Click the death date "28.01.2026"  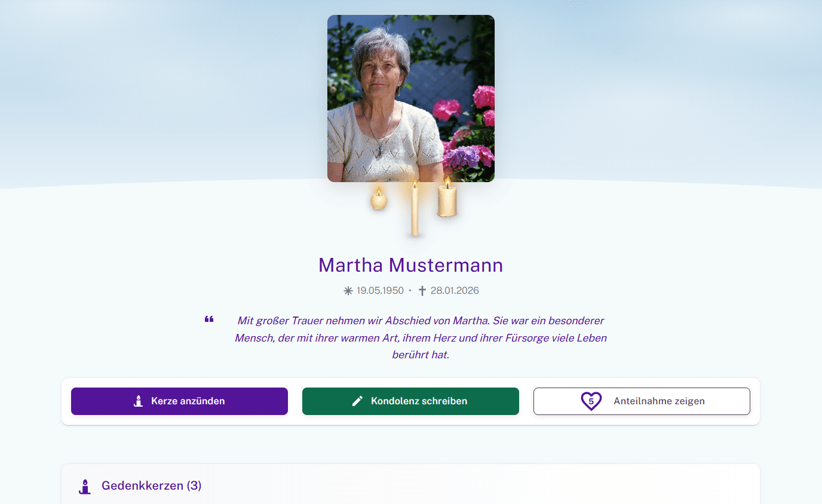455,290
